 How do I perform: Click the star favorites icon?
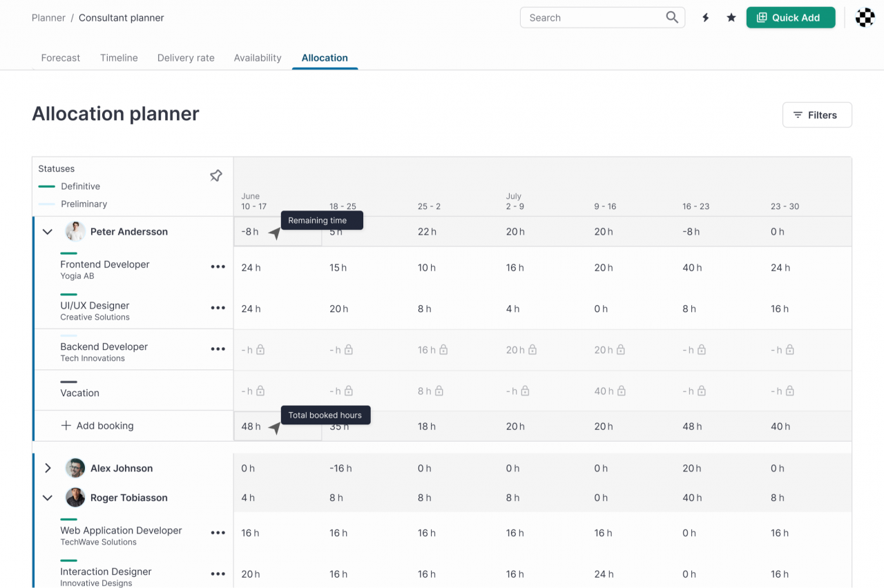(731, 18)
